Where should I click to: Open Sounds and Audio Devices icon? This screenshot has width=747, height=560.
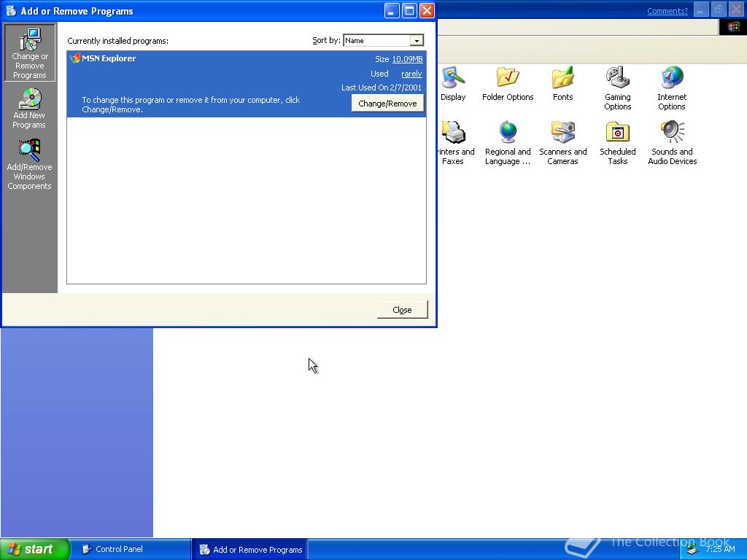tap(672, 144)
